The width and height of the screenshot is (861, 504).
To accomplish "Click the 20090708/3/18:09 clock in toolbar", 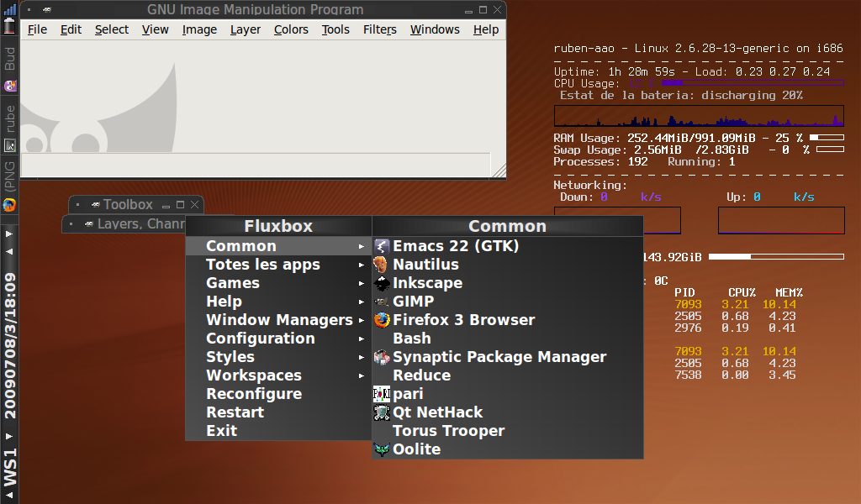I will coord(10,345).
